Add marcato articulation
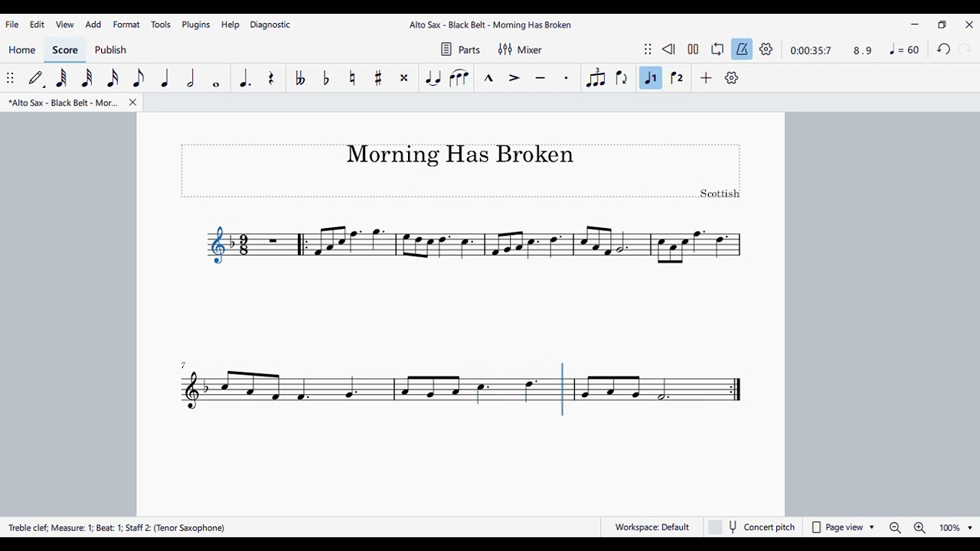 488,78
